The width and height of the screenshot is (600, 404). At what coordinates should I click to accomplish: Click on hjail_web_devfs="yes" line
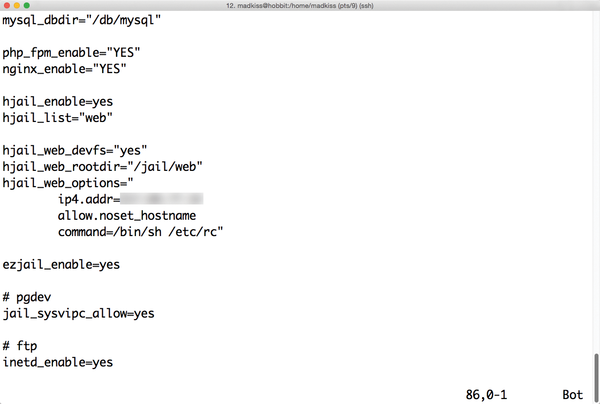click(x=75, y=150)
